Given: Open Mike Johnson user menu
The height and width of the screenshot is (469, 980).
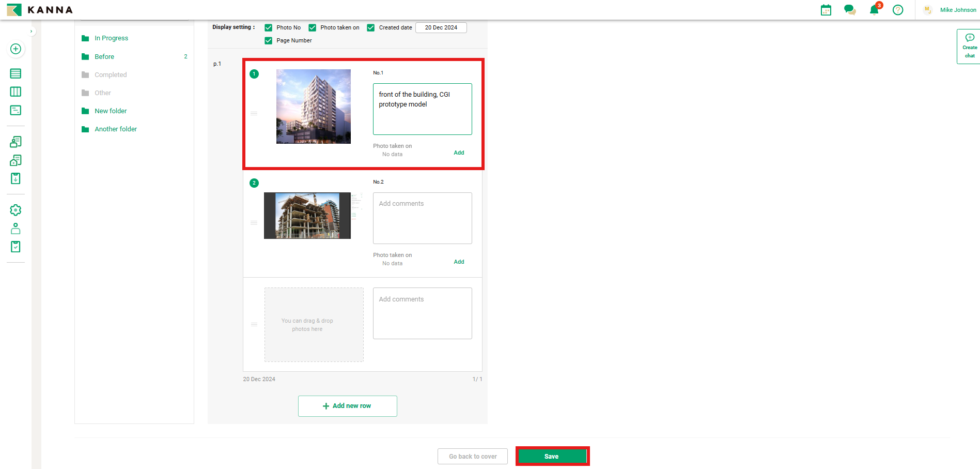Looking at the screenshot, I should pos(957,10).
